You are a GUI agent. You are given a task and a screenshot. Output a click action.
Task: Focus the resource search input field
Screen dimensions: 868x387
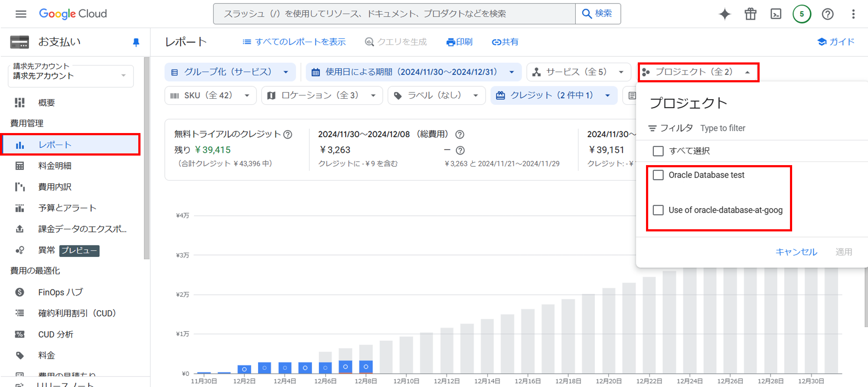394,13
